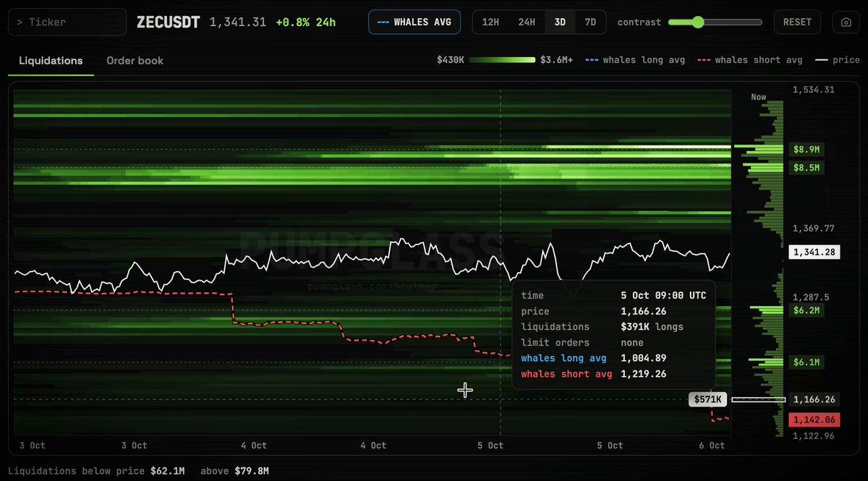Switch to the Order book tab

(x=135, y=61)
